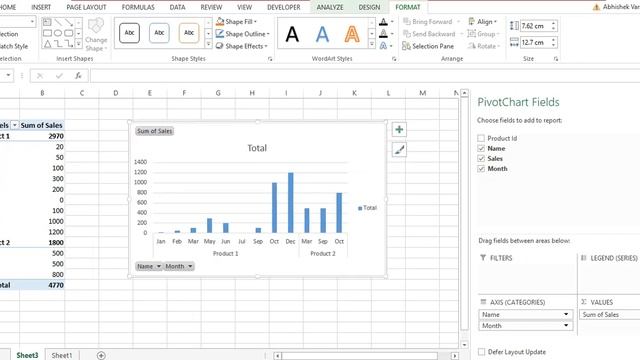Click Send Backward
The image size is (640, 360).
pos(429,34)
